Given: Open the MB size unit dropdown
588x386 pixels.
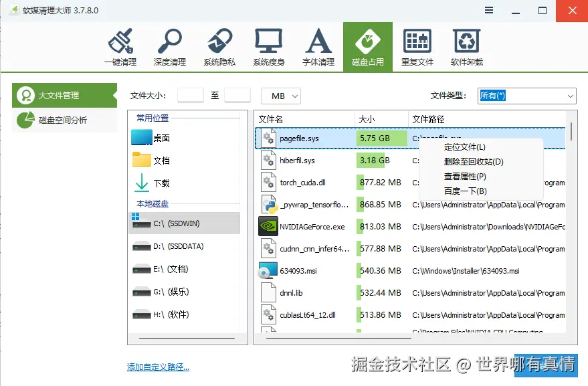Looking at the screenshot, I should click(x=281, y=96).
